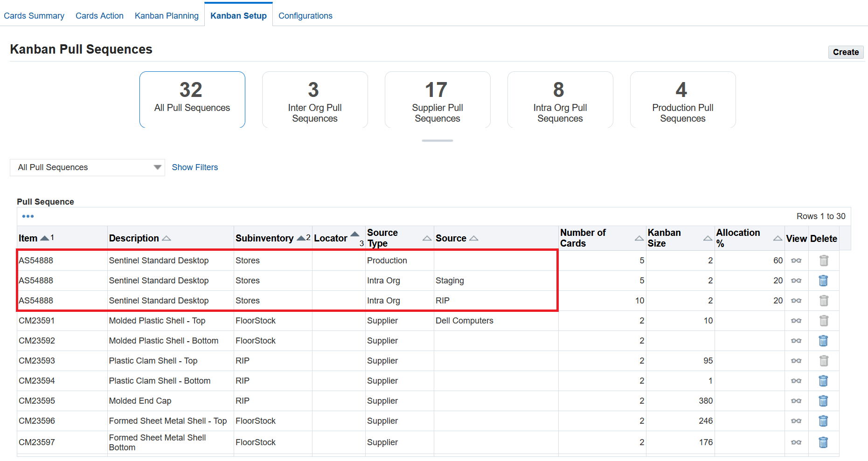
Task: View the CM23595 Molded End Cap sequence
Action: (796, 401)
